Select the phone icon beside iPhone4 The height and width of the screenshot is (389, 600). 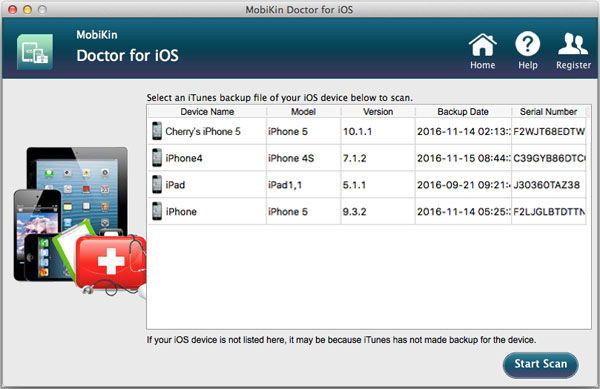[157, 158]
